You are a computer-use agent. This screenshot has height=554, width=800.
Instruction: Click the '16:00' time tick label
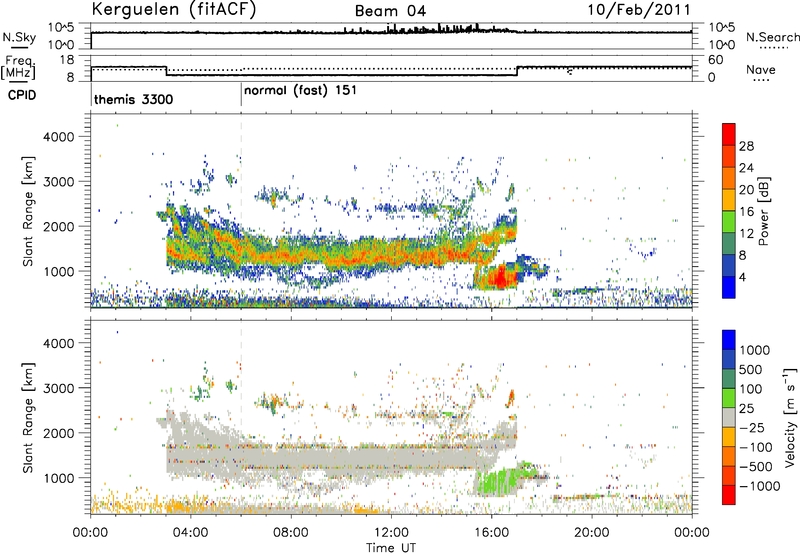tap(491, 533)
